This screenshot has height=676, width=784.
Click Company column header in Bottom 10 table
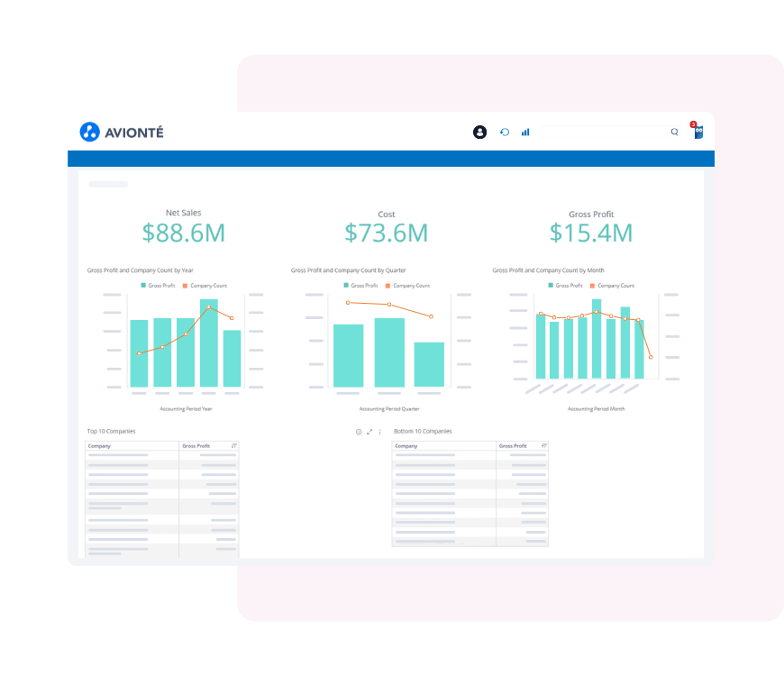click(x=406, y=446)
